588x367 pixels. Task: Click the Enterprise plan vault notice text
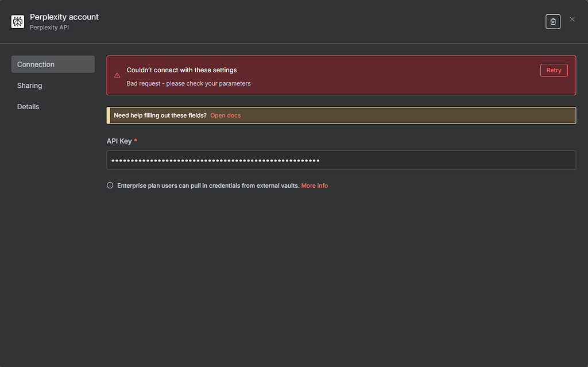click(208, 186)
